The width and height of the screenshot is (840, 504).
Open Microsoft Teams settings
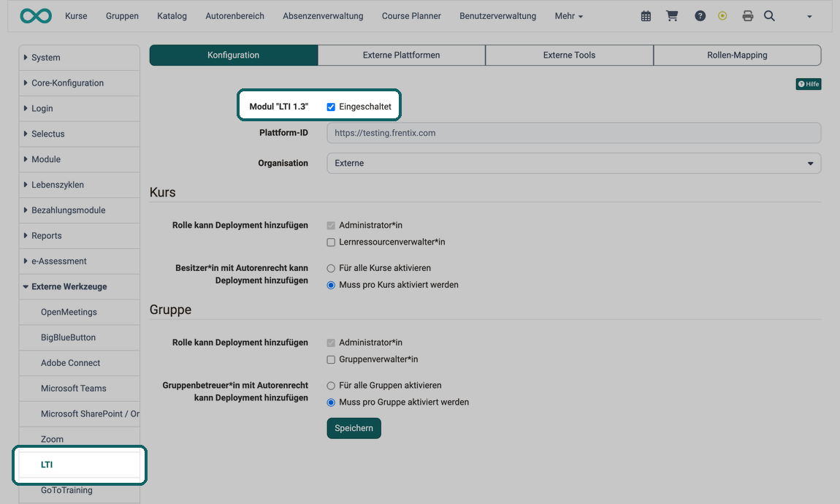coord(80,389)
